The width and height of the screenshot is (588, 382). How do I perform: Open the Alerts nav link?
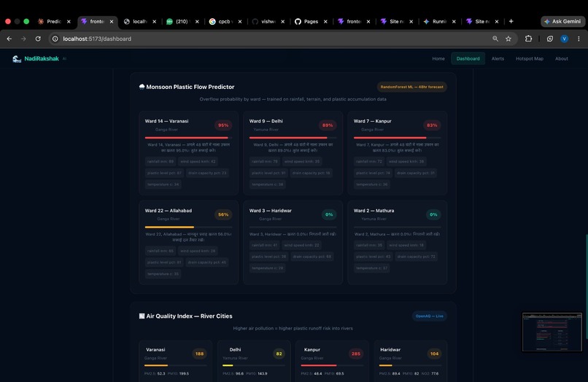498,59
